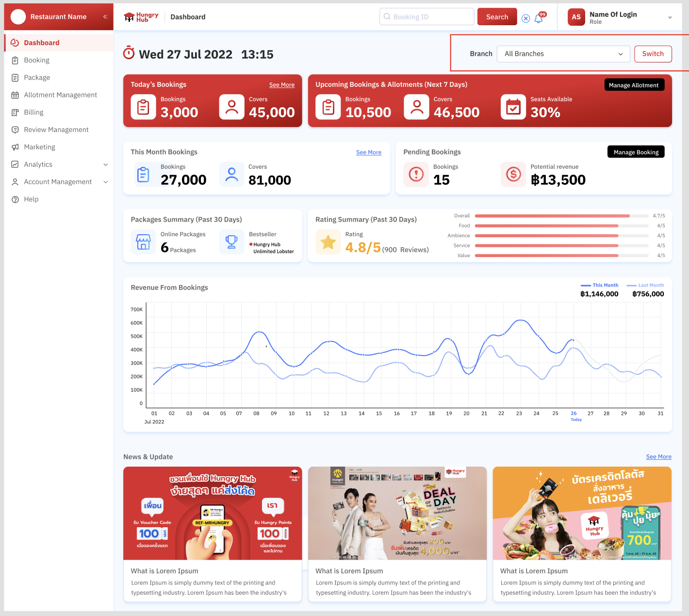
Task: Click the Seats Available calendar icon
Action: [513, 107]
